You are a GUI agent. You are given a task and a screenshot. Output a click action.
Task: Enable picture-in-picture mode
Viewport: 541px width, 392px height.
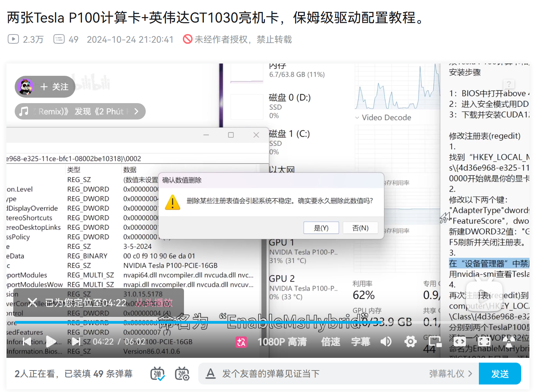(x=435, y=341)
